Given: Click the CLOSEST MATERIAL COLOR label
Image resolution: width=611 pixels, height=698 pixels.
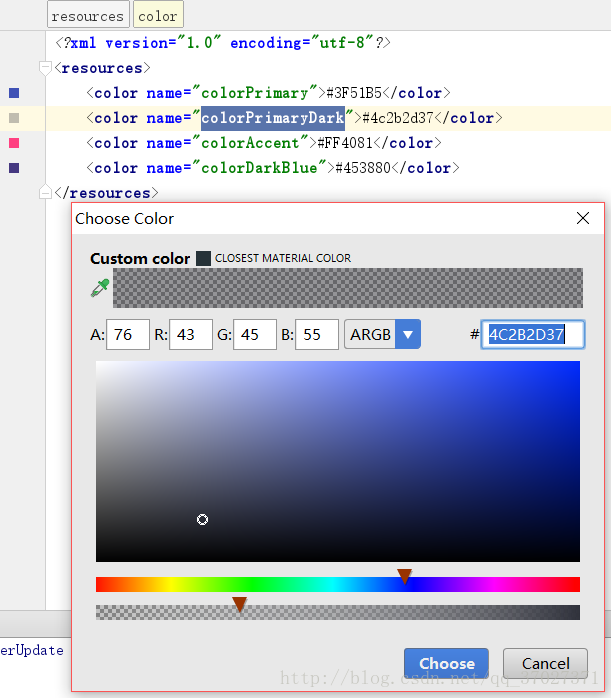Looking at the screenshot, I should tap(283, 258).
